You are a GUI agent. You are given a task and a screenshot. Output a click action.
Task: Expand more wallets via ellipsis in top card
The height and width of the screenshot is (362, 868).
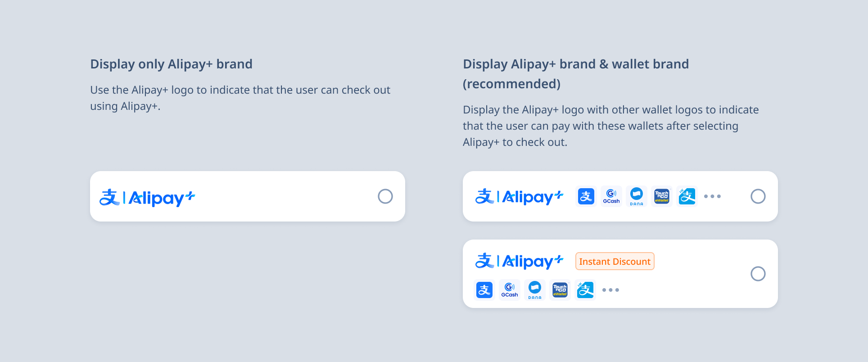click(712, 196)
